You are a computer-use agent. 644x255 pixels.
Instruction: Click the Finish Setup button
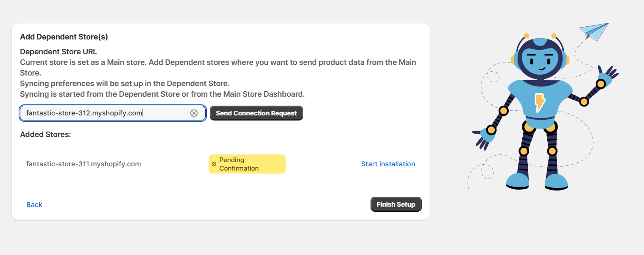point(396,204)
